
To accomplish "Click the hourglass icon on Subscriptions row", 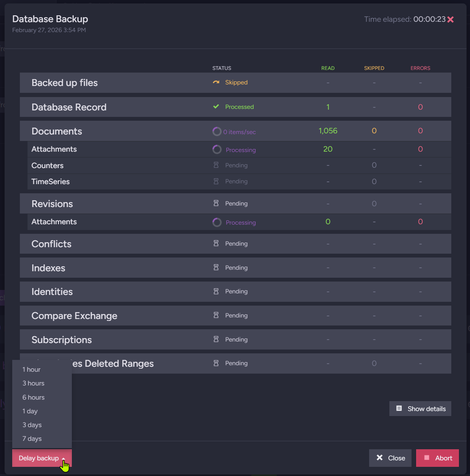I will coord(217,339).
